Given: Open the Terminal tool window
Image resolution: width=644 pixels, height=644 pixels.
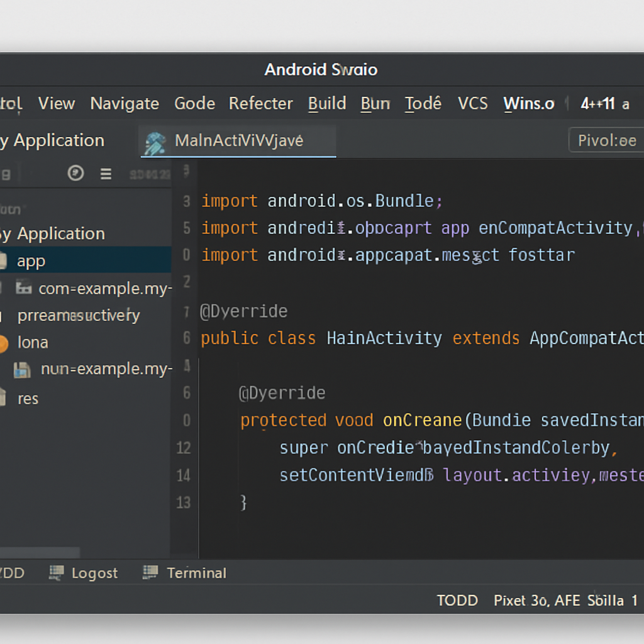Looking at the screenshot, I should [x=196, y=573].
